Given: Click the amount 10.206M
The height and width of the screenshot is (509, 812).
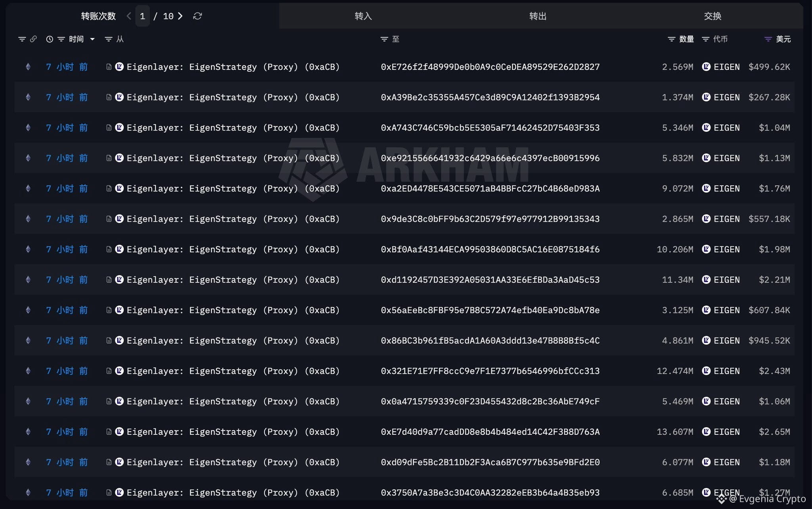Looking at the screenshot, I should (675, 249).
